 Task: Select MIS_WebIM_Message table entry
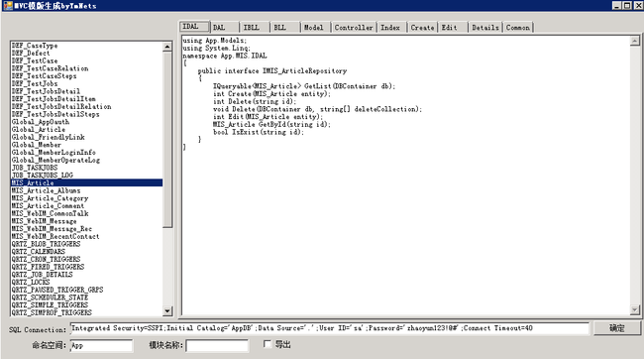point(86,221)
